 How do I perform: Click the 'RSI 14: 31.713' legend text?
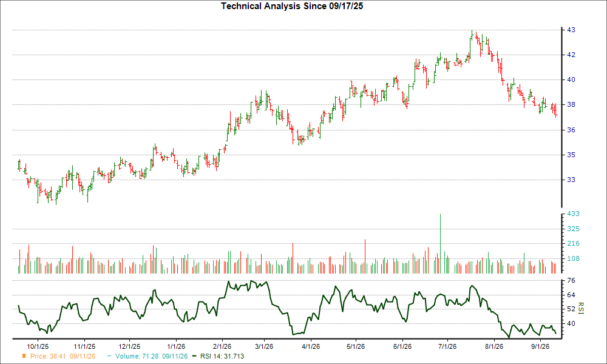coord(222,356)
